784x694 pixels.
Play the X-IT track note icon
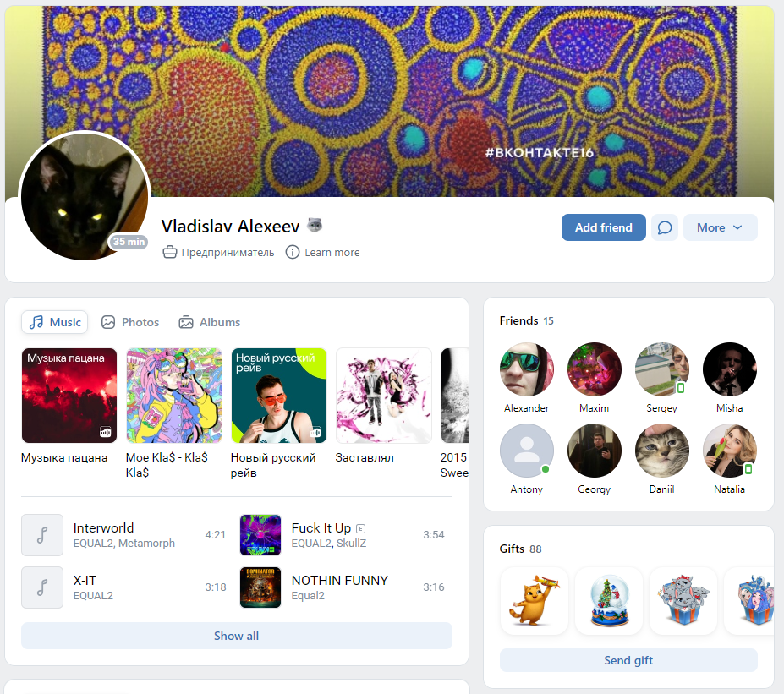pos(42,587)
